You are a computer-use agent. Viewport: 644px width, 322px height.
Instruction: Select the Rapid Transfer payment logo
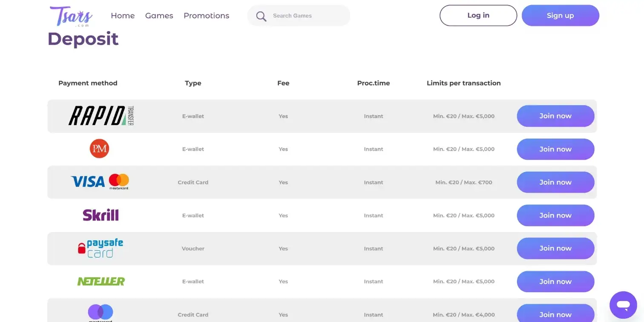[101, 116]
